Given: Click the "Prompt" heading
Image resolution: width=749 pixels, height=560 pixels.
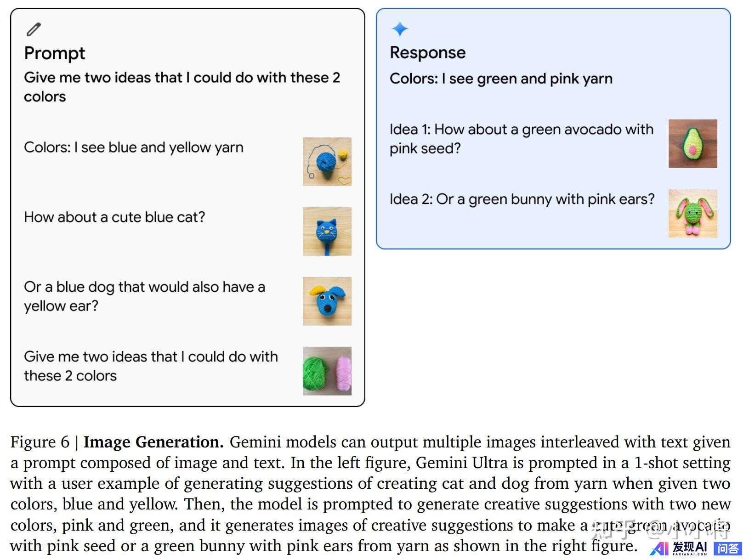Looking at the screenshot, I should point(55,53).
